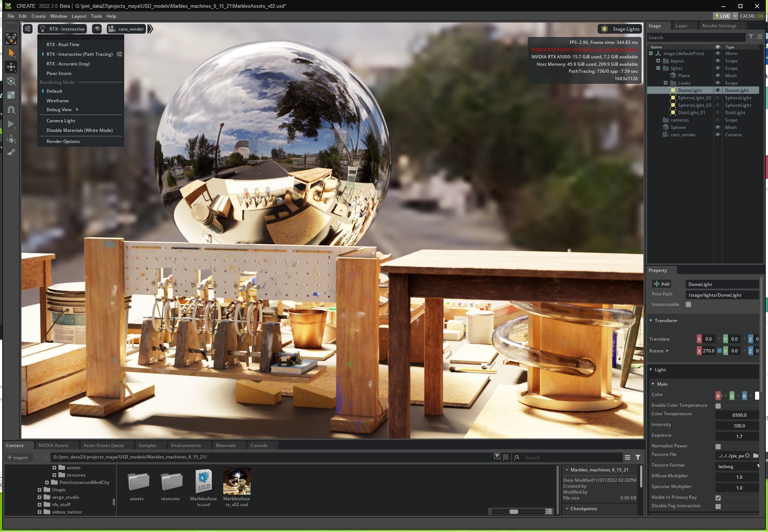Click the Add button in Property panel

[662, 284]
